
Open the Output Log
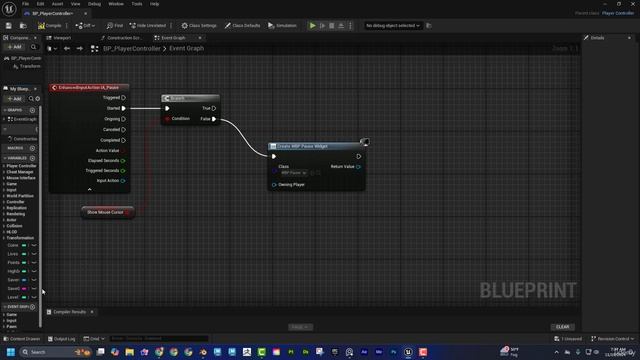62,339
